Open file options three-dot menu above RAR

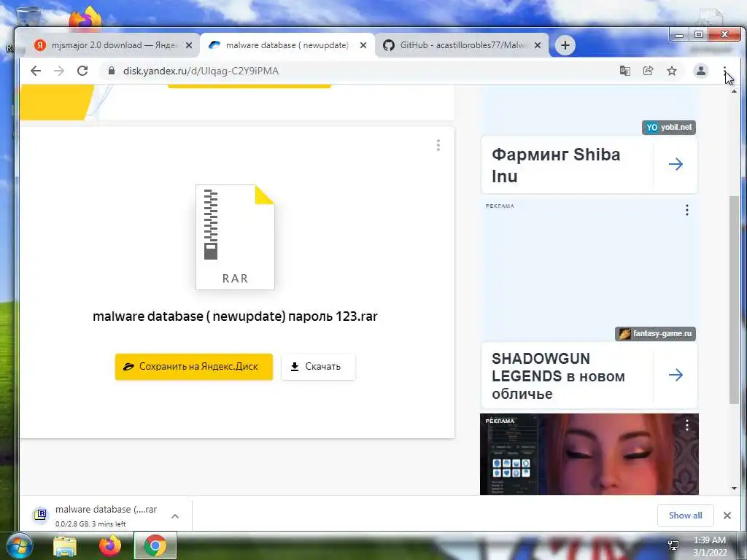[438, 145]
